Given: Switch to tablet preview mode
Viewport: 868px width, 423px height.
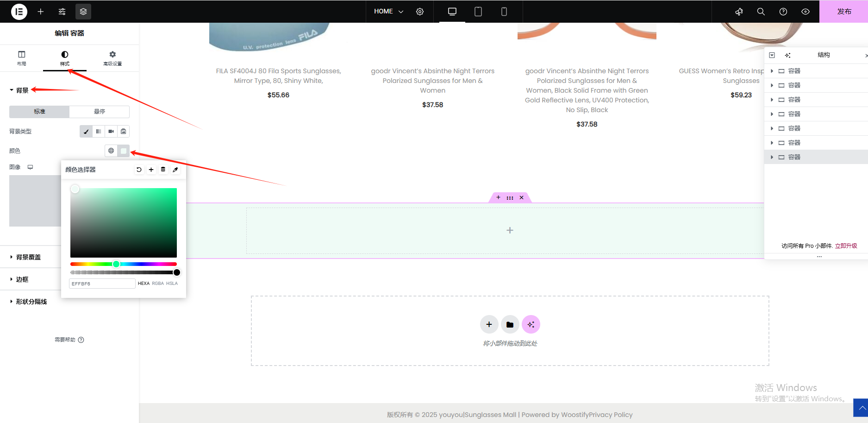Looking at the screenshot, I should [x=478, y=12].
